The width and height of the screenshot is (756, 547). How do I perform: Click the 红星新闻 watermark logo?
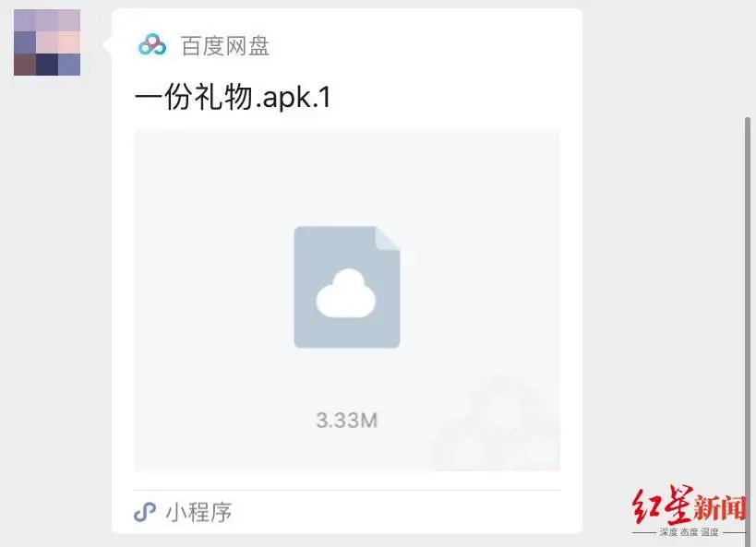(x=690, y=506)
